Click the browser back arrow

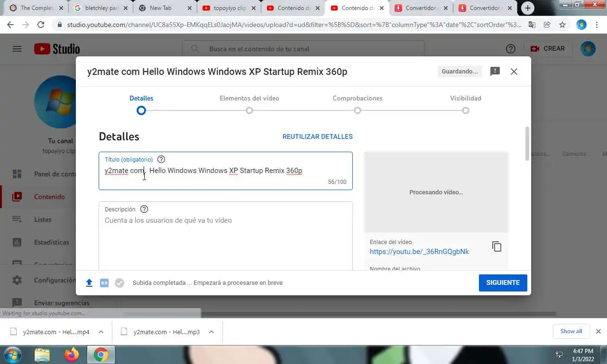(x=10, y=25)
